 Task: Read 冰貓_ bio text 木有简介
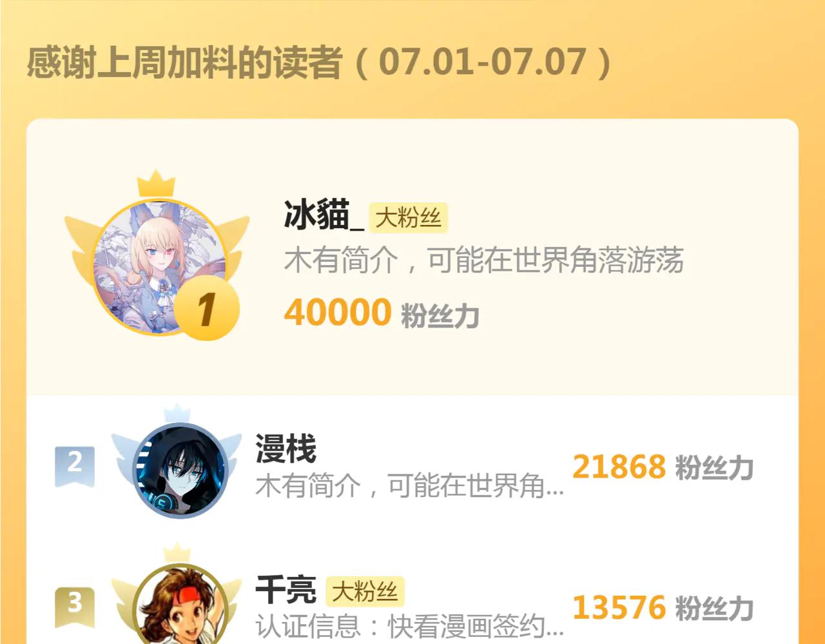click(x=483, y=260)
